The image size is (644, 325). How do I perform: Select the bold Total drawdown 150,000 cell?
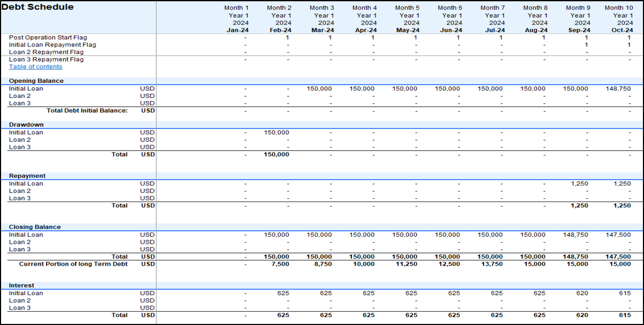(277, 154)
